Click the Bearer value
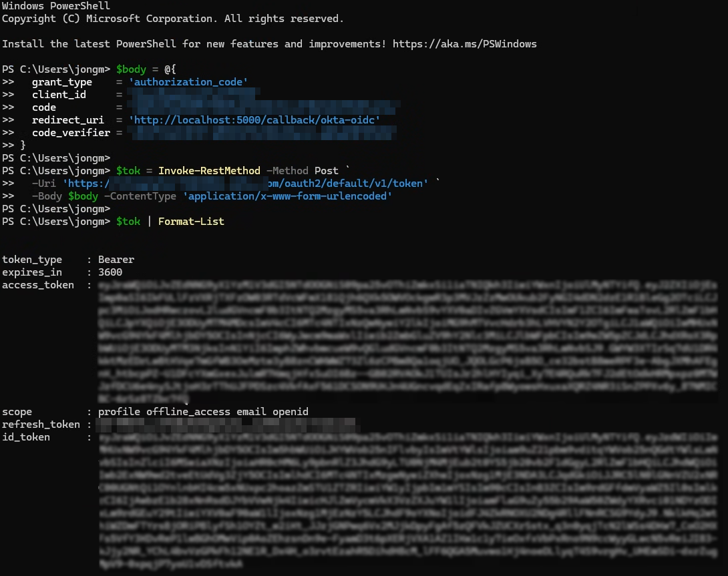This screenshot has height=576, width=728. click(x=116, y=260)
